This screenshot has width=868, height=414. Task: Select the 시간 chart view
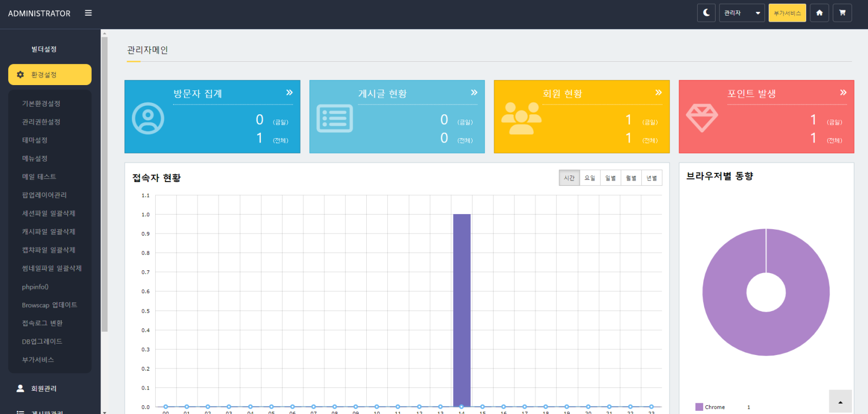click(569, 178)
